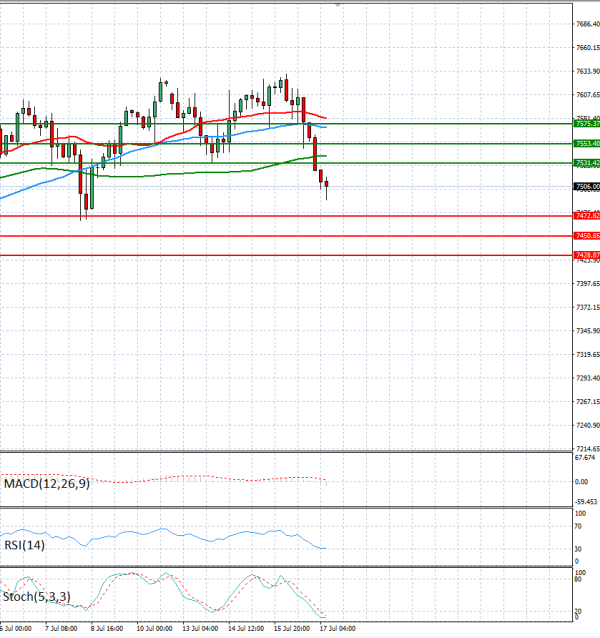Viewport: 600px width, 638px height.
Task: Click the RSI(14) indicator label
Action: tap(24, 545)
